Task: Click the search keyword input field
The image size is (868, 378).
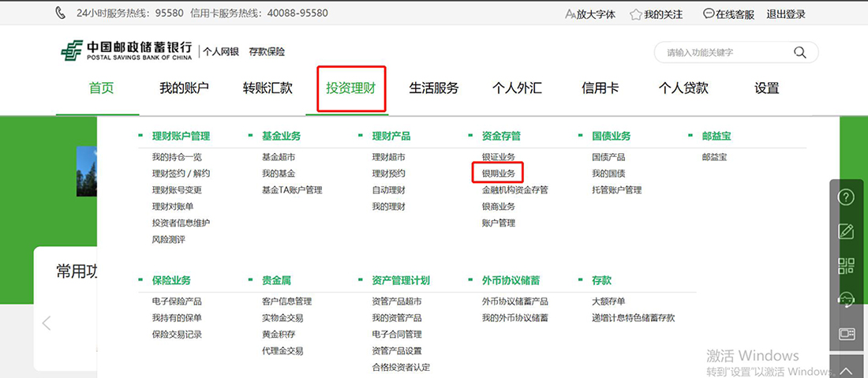Action: pos(724,53)
